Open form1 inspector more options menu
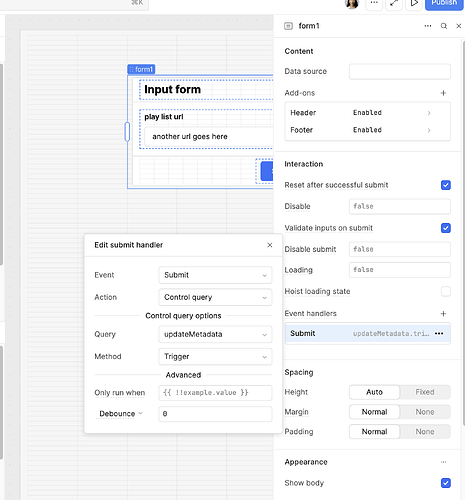 pos(428,26)
